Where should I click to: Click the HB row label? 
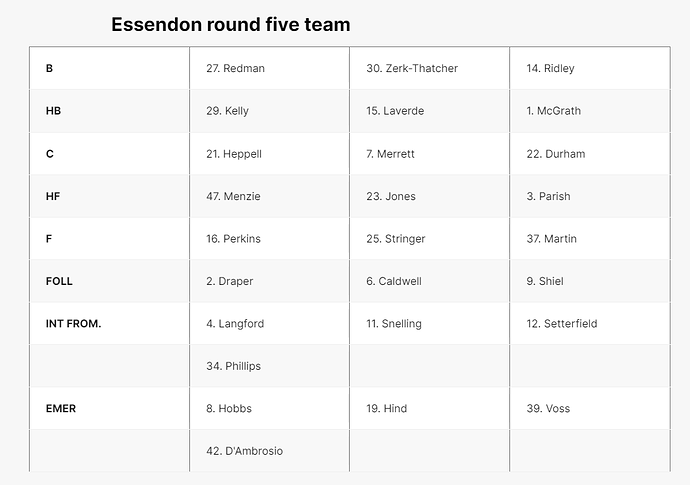point(53,110)
